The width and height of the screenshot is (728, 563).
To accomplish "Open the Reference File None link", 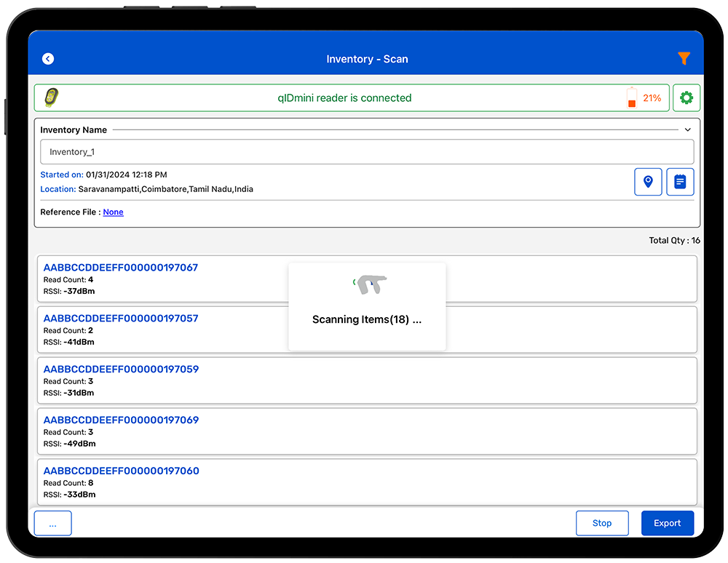I will 113,212.
